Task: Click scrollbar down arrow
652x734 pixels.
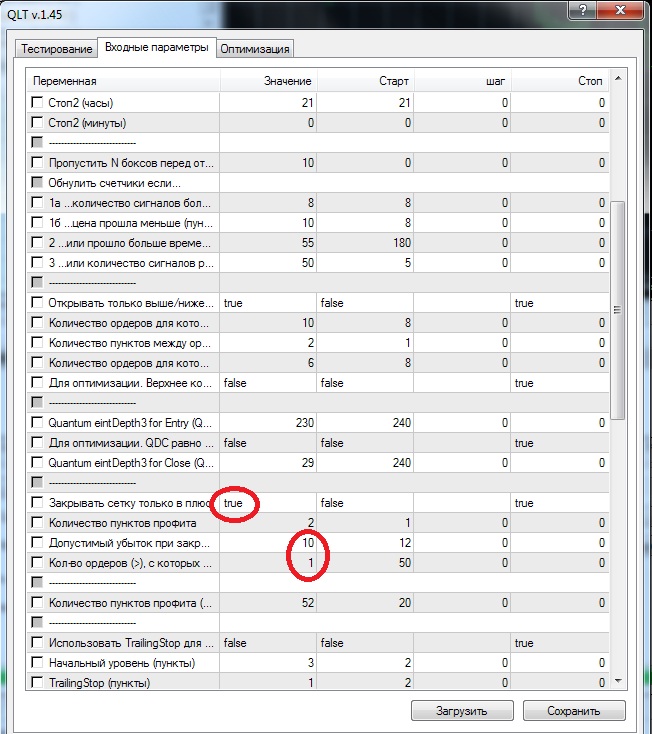Action: 618,681
